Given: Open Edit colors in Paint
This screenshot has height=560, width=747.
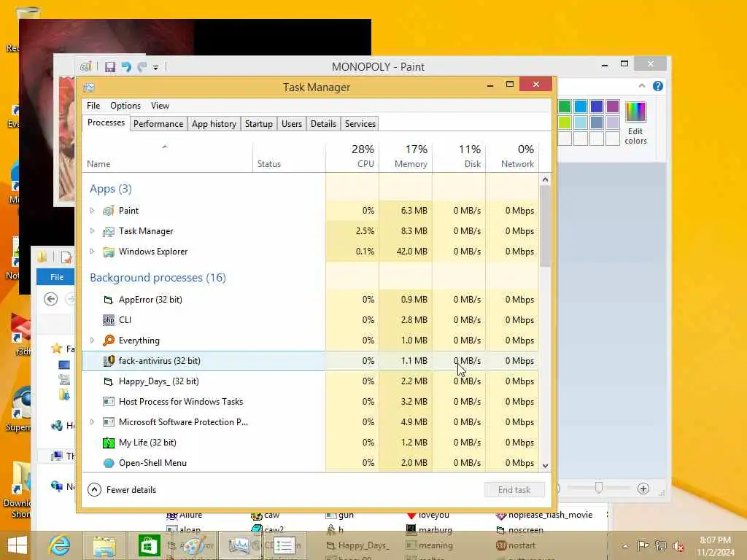Looking at the screenshot, I should click(x=635, y=122).
